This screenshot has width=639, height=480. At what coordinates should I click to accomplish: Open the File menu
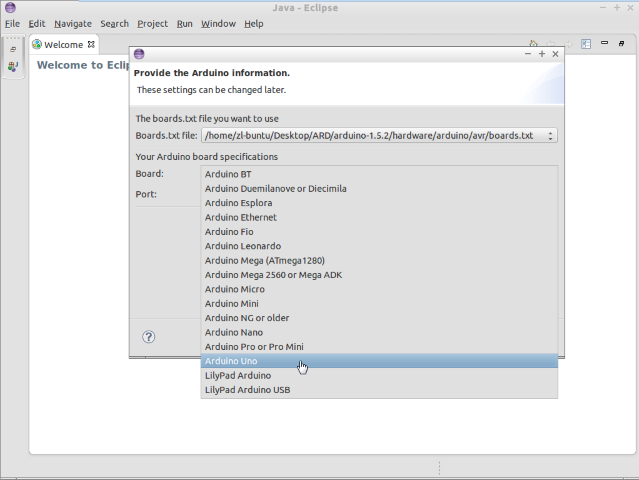[12, 24]
